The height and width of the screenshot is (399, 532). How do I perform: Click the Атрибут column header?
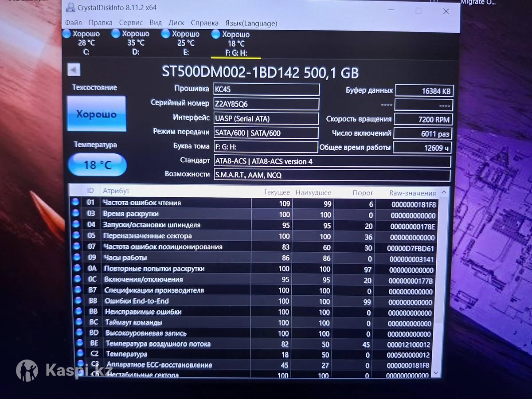[x=116, y=191]
